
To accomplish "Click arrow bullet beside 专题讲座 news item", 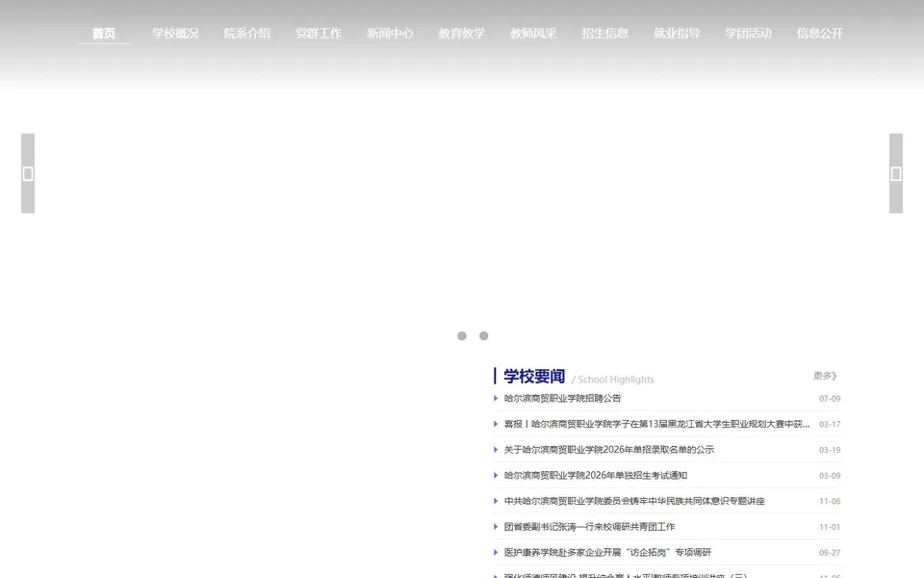I will pyautogui.click(x=496, y=501).
